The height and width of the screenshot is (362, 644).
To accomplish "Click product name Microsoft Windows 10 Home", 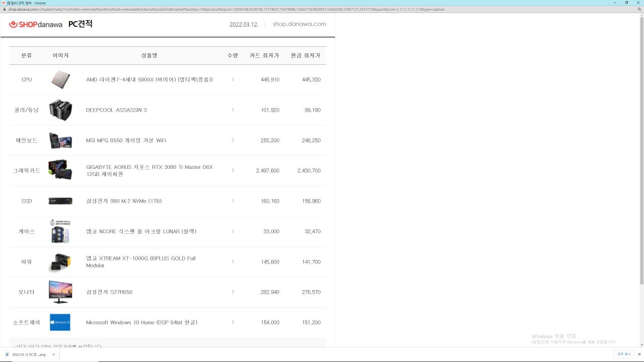I will pyautogui.click(x=141, y=322).
